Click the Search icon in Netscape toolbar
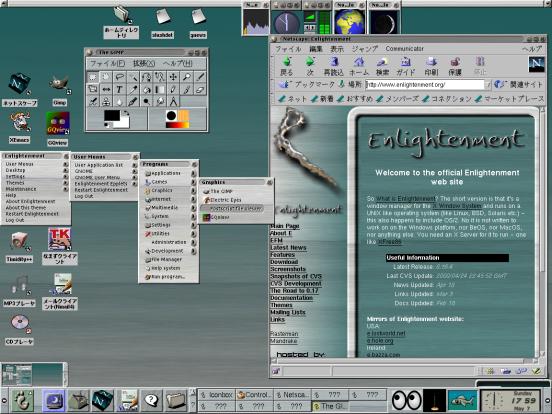Screen dimensions: 552x414 point(382,66)
